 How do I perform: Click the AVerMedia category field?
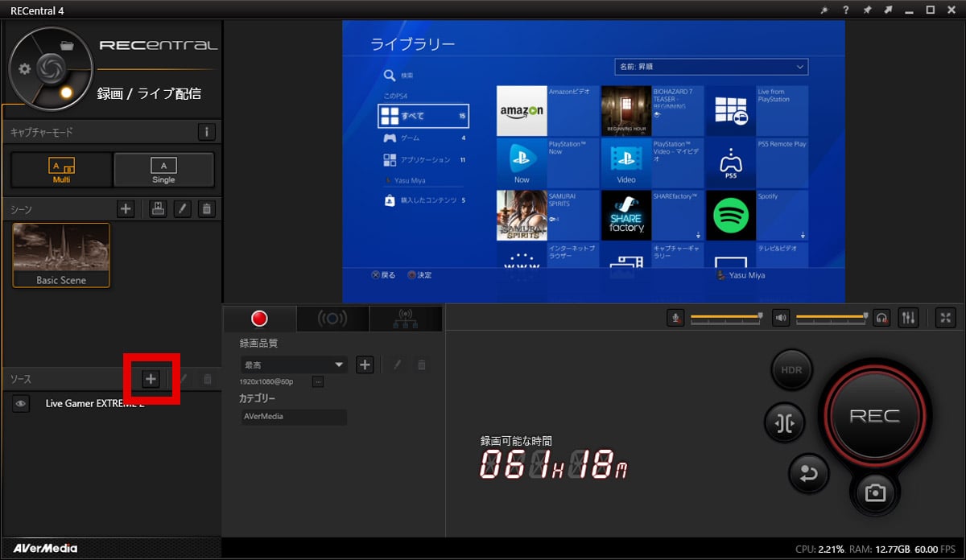tap(293, 417)
